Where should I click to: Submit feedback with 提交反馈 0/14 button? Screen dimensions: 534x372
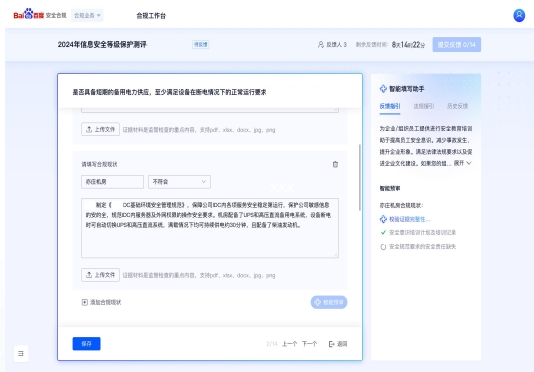pyautogui.click(x=457, y=45)
